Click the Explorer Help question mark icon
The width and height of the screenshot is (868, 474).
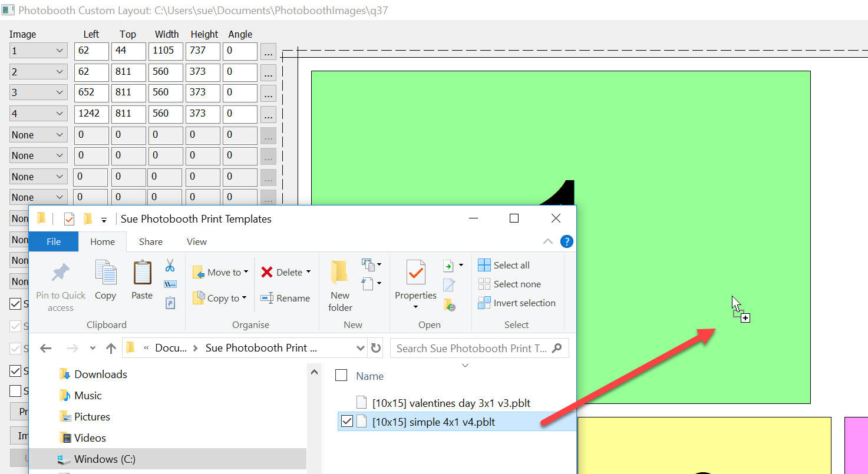point(566,241)
